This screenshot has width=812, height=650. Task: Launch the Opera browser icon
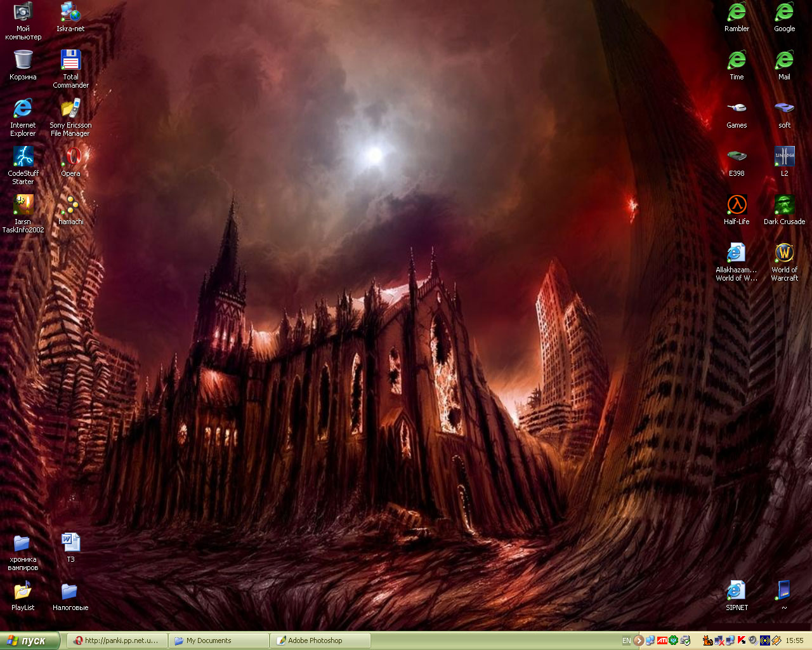[x=70, y=162]
